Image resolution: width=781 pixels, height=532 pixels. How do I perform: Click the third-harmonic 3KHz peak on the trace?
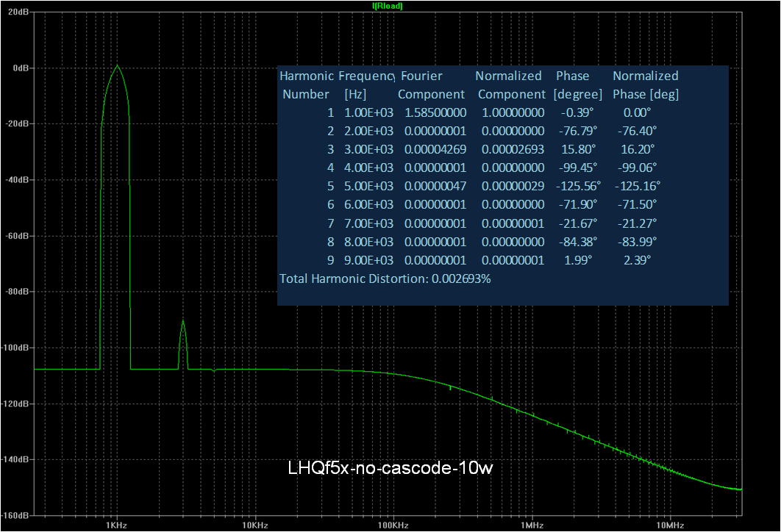click(x=183, y=322)
